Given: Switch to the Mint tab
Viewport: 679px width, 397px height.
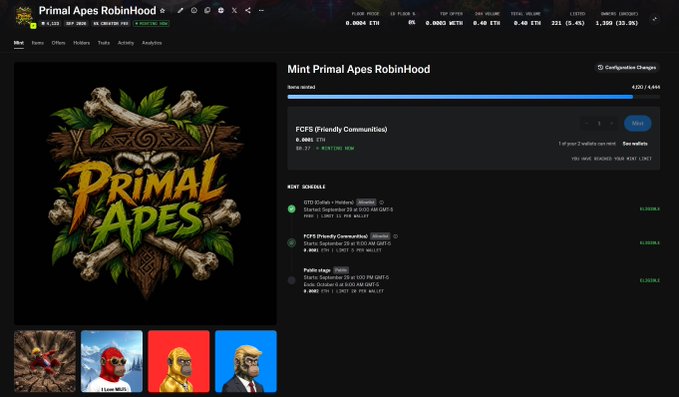Looking at the screenshot, I should pos(19,43).
